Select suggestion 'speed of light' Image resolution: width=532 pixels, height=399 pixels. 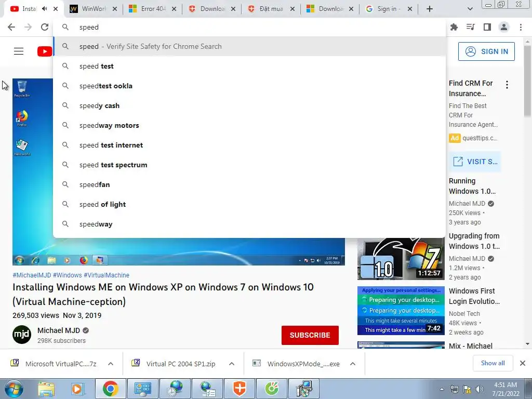[x=249, y=204]
